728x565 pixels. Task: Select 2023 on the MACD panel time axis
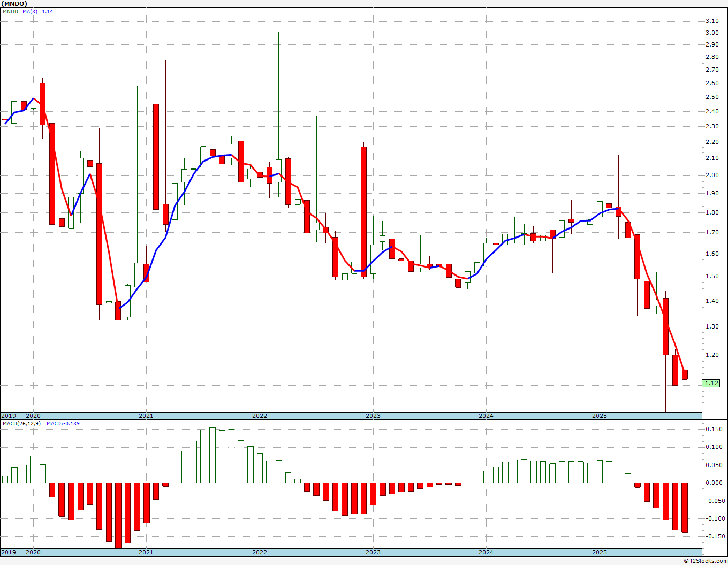click(x=373, y=552)
